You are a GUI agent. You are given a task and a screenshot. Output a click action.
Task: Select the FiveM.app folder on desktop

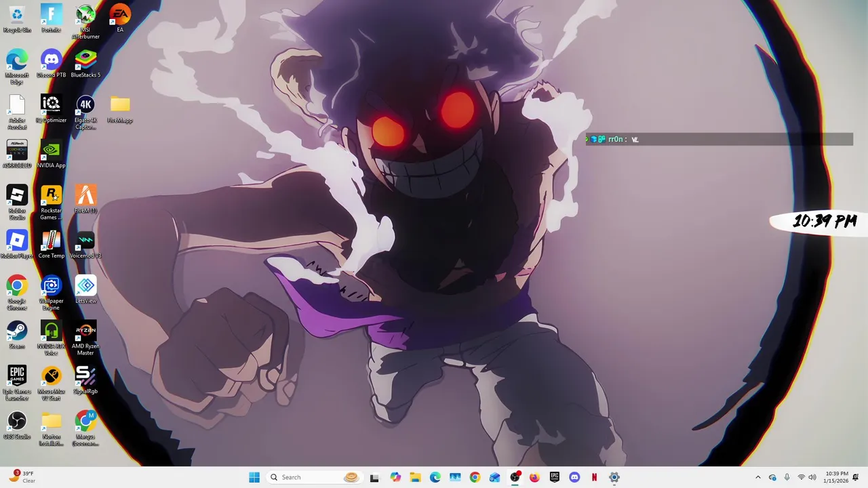[x=120, y=109]
